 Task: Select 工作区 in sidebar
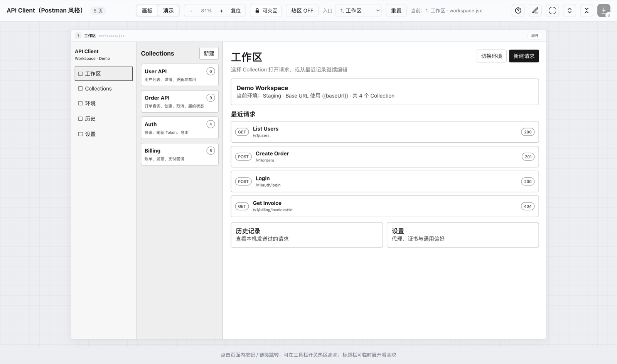click(104, 74)
